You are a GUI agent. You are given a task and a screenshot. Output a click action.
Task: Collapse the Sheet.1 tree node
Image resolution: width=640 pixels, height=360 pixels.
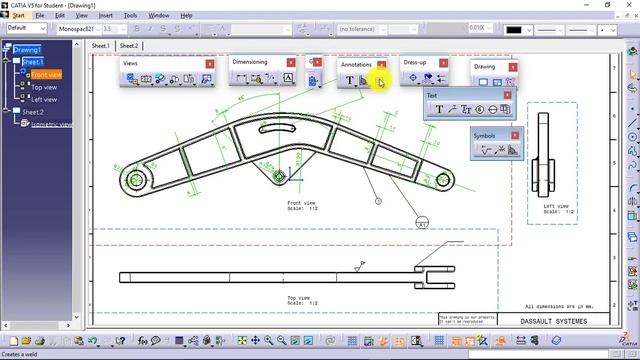coord(6,61)
